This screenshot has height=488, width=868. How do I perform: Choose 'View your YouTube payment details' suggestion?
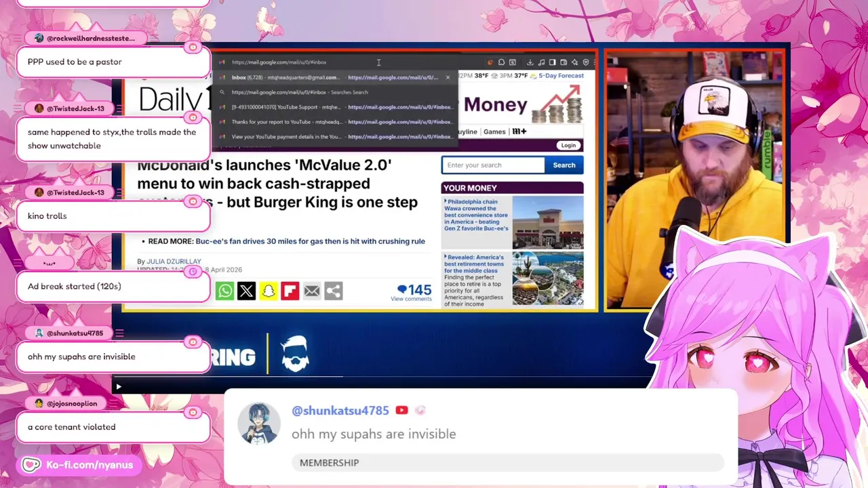coord(336,137)
